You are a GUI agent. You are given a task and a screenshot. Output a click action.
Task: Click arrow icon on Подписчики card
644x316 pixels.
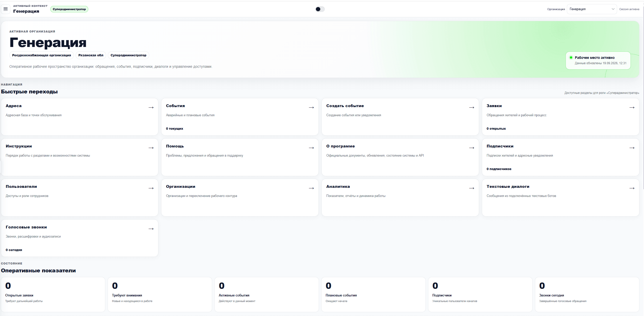pos(632,148)
